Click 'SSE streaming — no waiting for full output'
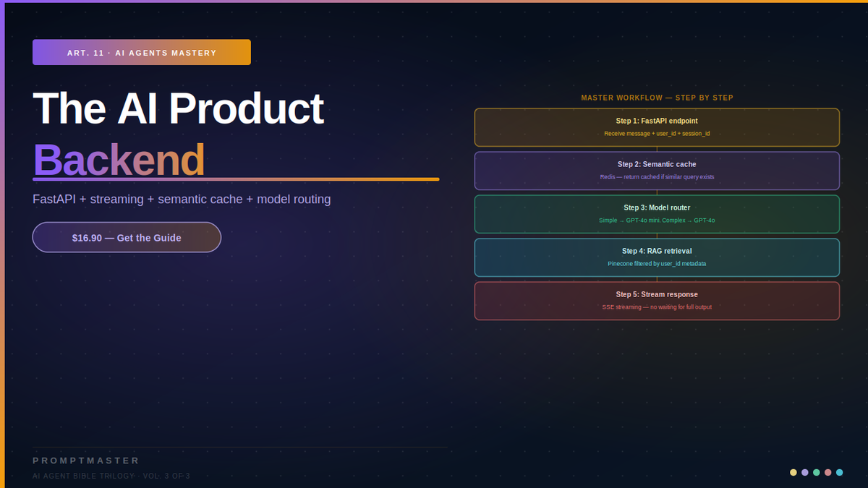 (x=657, y=307)
